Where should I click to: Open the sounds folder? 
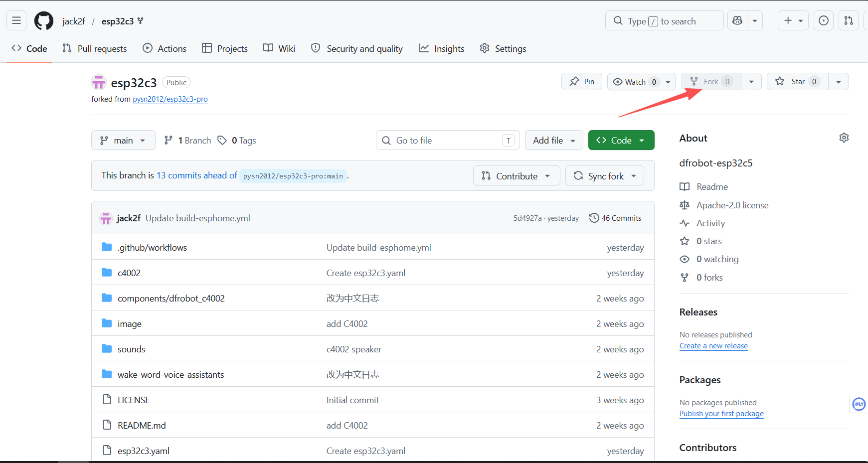(x=132, y=349)
